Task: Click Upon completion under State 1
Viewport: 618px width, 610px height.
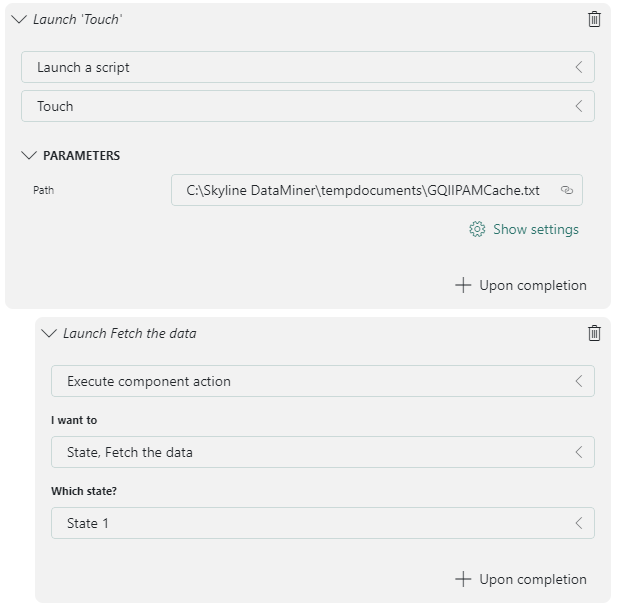Action: [x=532, y=579]
